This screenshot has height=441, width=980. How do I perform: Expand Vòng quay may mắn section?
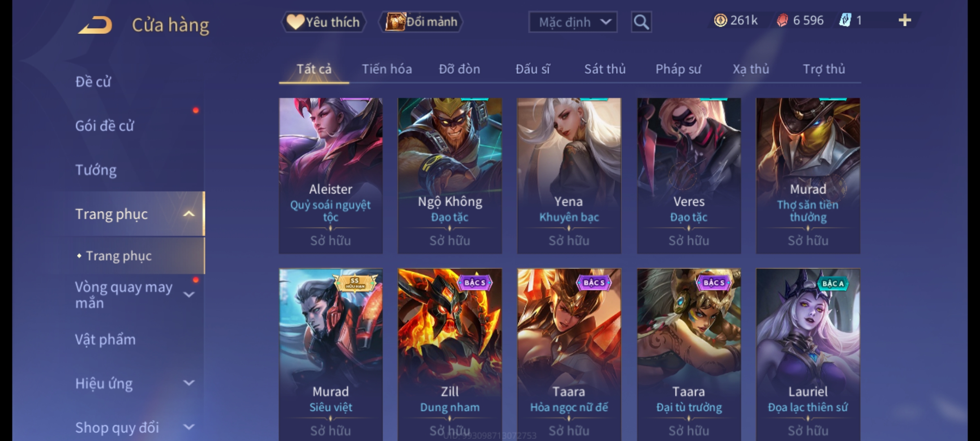point(189,294)
